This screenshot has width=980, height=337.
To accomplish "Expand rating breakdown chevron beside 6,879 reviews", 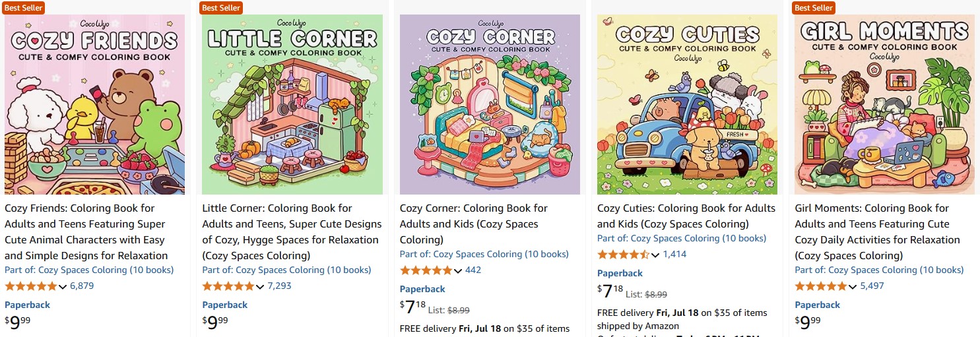I will (x=63, y=287).
